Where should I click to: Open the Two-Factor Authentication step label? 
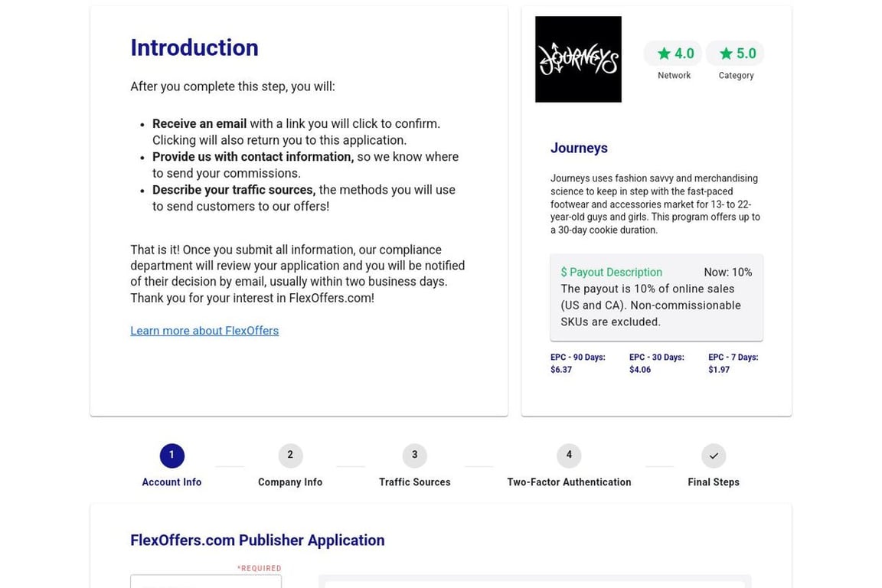[569, 482]
